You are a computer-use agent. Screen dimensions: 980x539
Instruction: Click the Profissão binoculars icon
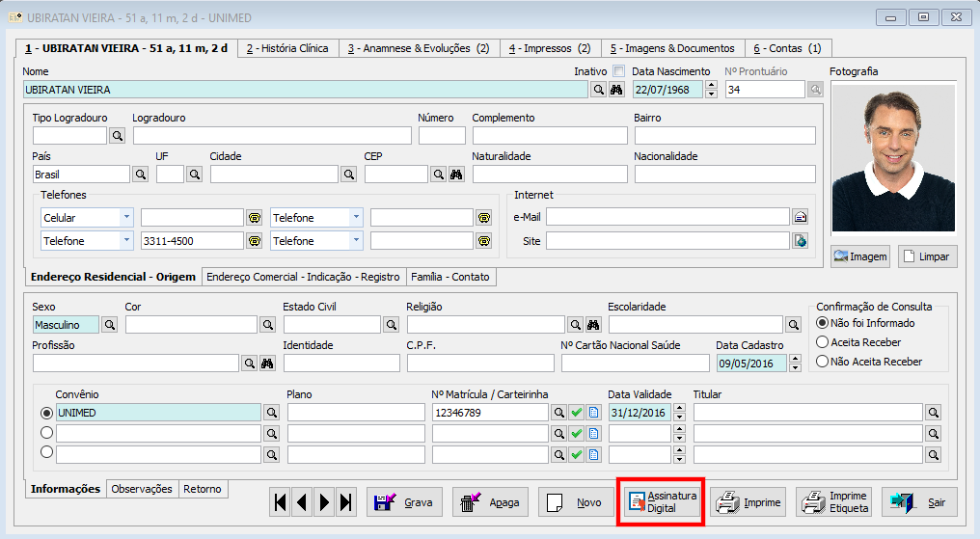pos(267,364)
